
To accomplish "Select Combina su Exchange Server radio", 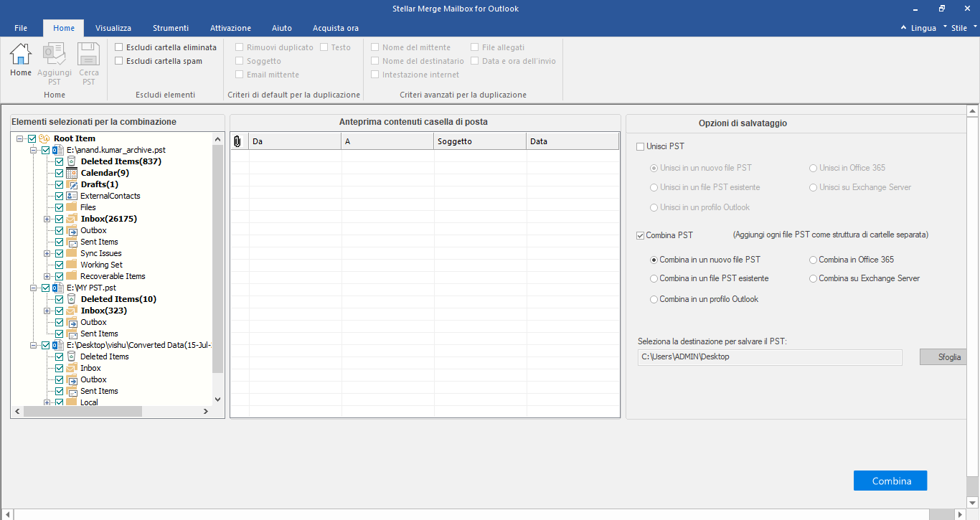I will coord(813,278).
